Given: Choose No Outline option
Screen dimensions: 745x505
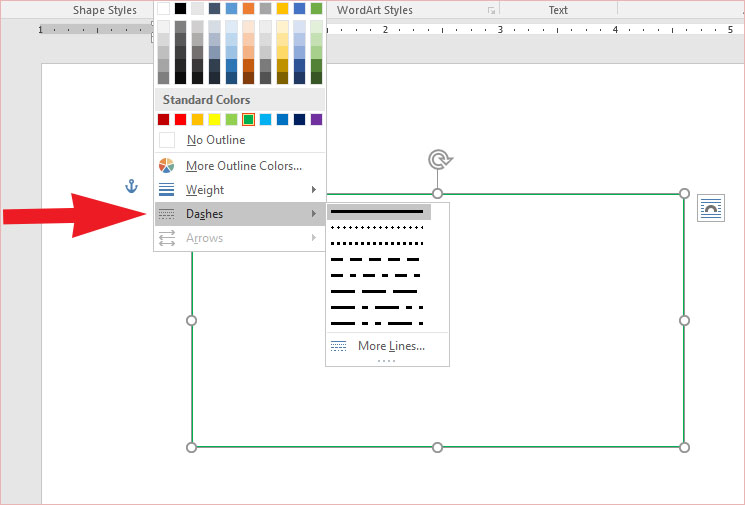Looking at the screenshot, I should [x=240, y=140].
